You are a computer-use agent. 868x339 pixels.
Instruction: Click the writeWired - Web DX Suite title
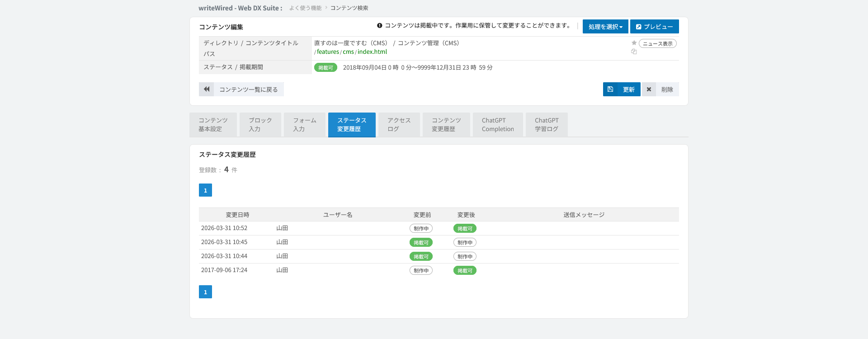[240, 8]
